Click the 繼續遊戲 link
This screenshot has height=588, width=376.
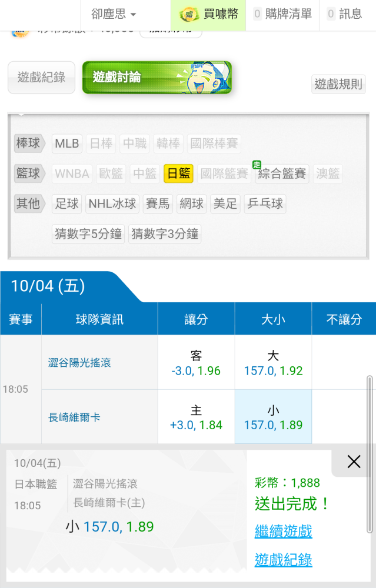[283, 532]
